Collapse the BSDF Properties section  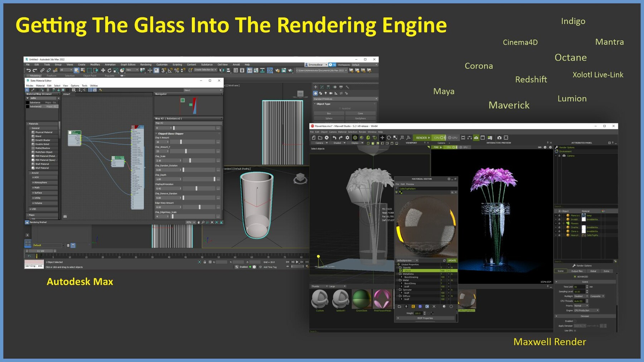coord(398,319)
